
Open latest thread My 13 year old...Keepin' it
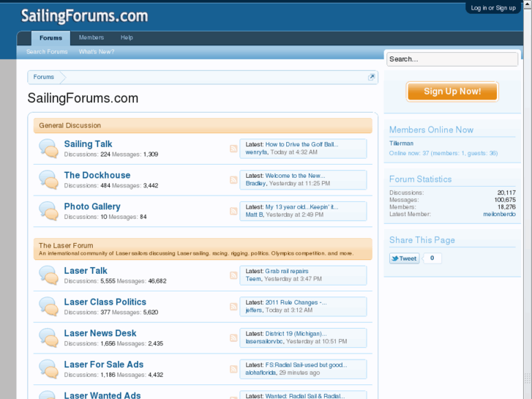301,206
